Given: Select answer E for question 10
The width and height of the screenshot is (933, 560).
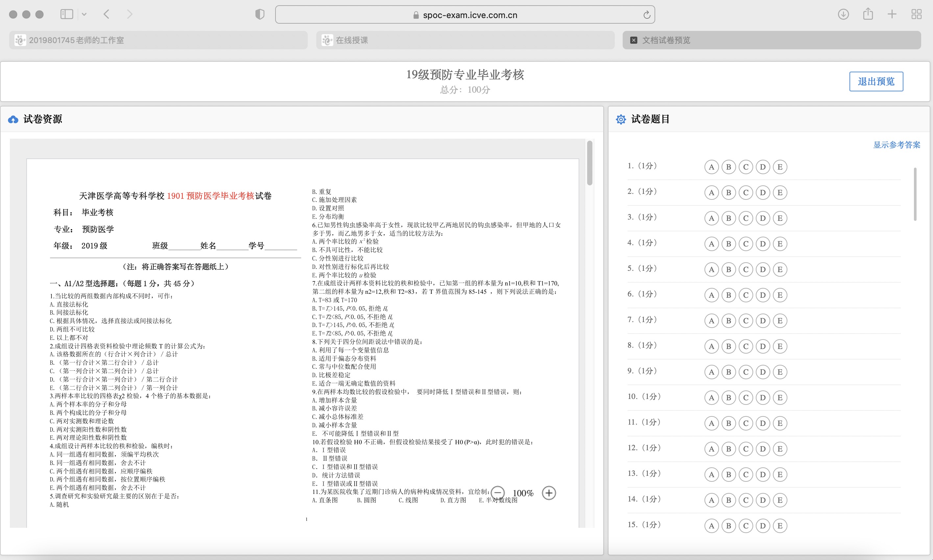Looking at the screenshot, I should pos(780,397).
